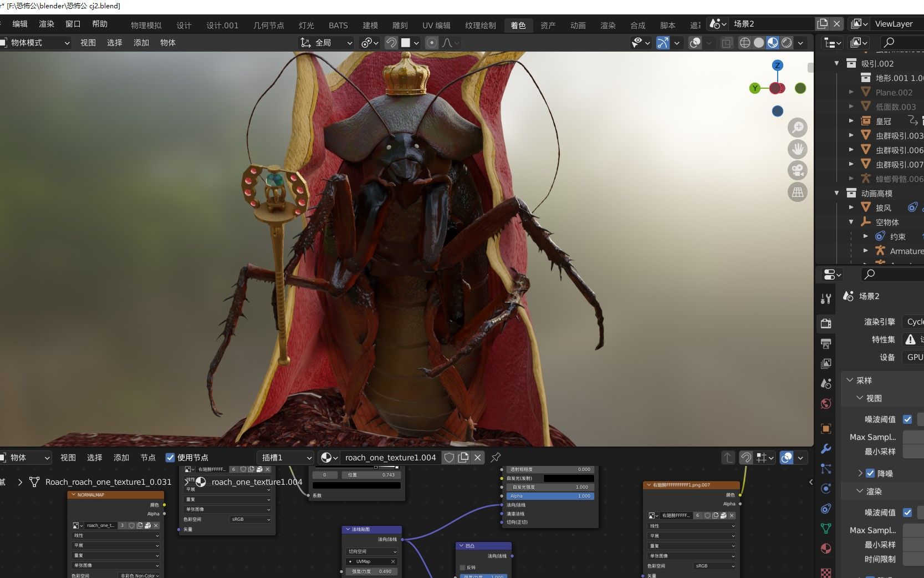This screenshot has height=578, width=924.
Task: Expand the 降噪 subpanel
Action: tap(860, 473)
